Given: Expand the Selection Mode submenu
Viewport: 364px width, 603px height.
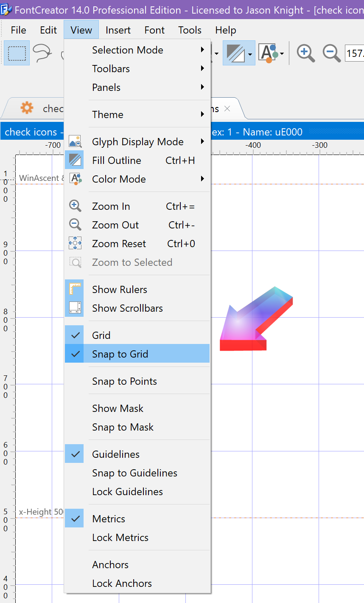Looking at the screenshot, I should 137,50.
